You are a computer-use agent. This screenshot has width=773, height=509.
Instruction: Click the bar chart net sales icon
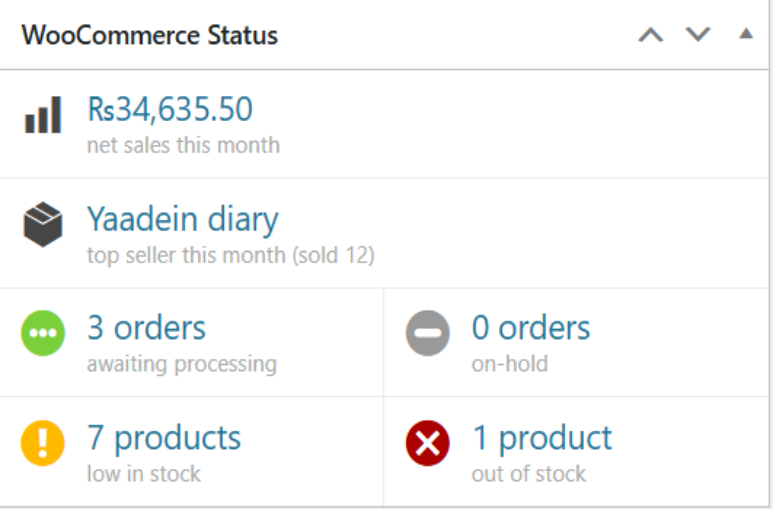[43, 116]
